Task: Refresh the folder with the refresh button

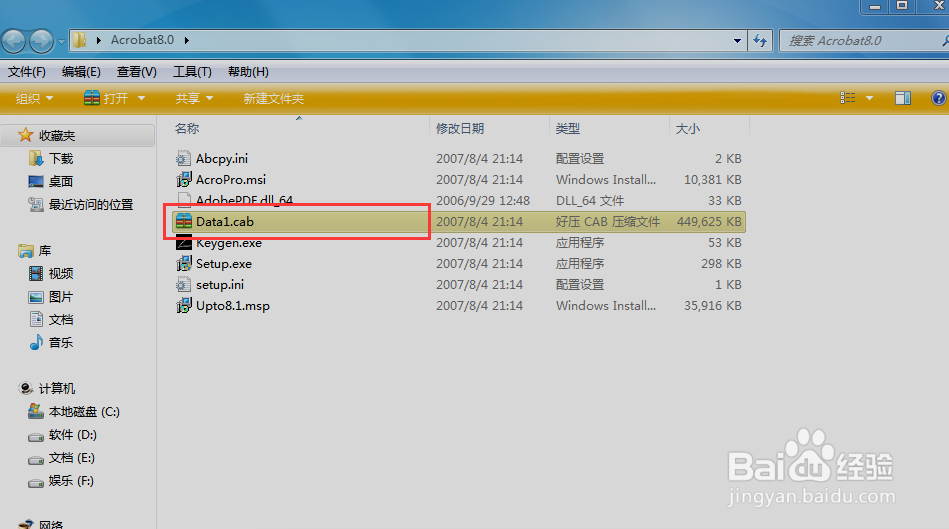Action: pos(760,41)
